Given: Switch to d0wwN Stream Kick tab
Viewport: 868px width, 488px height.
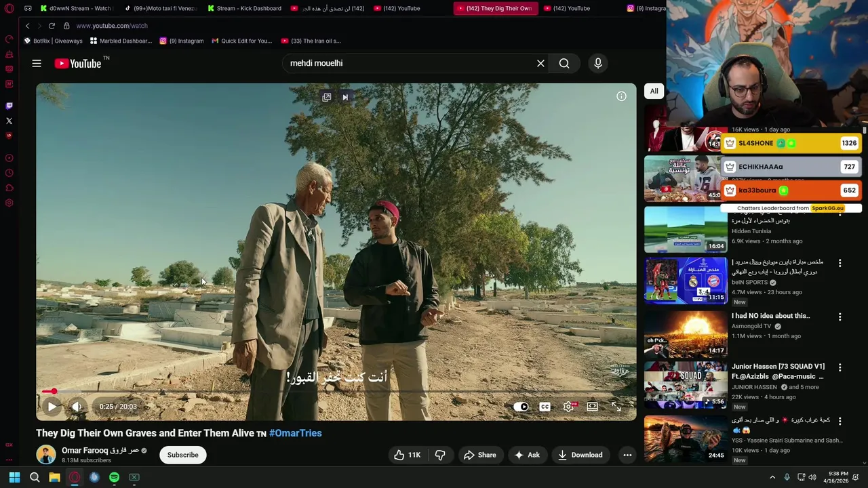Looking at the screenshot, I should (x=75, y=8).
